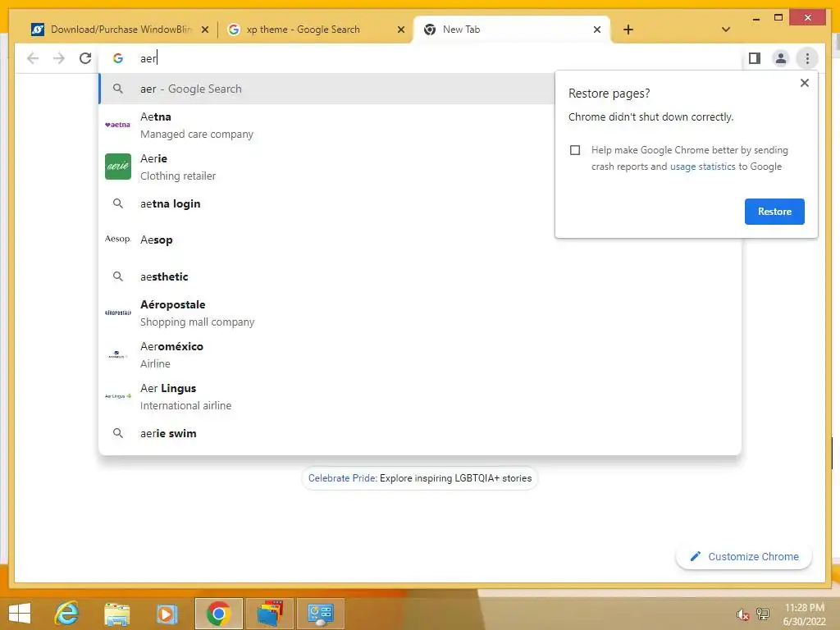The width and height of the screenshot is (840, 630).
Task: Open the usage statistics link
Action: [x=702, y=167]
